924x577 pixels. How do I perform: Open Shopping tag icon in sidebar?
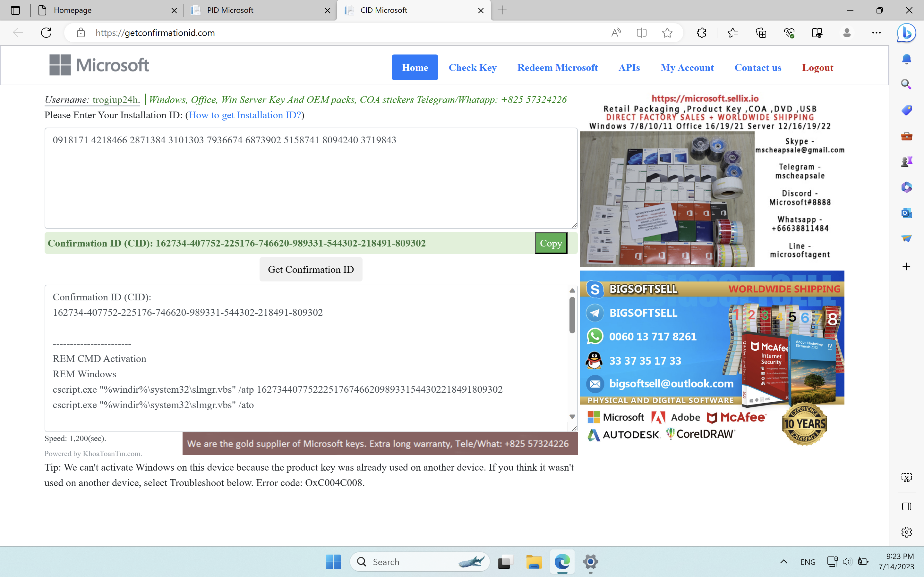pyautogui.click(x=906, y=110)
